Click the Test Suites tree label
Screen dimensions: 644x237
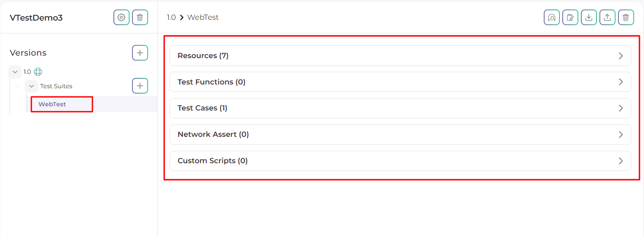coord(56,86)
